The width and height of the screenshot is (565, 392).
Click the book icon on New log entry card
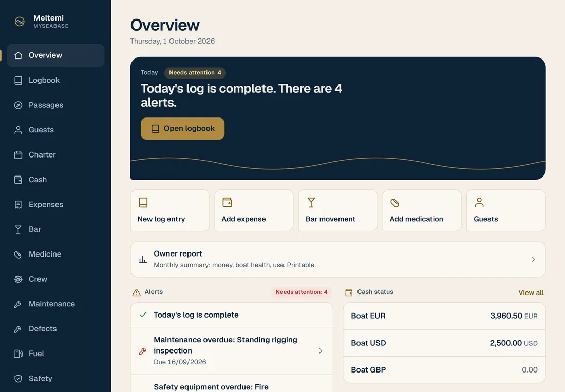[143, 202]
